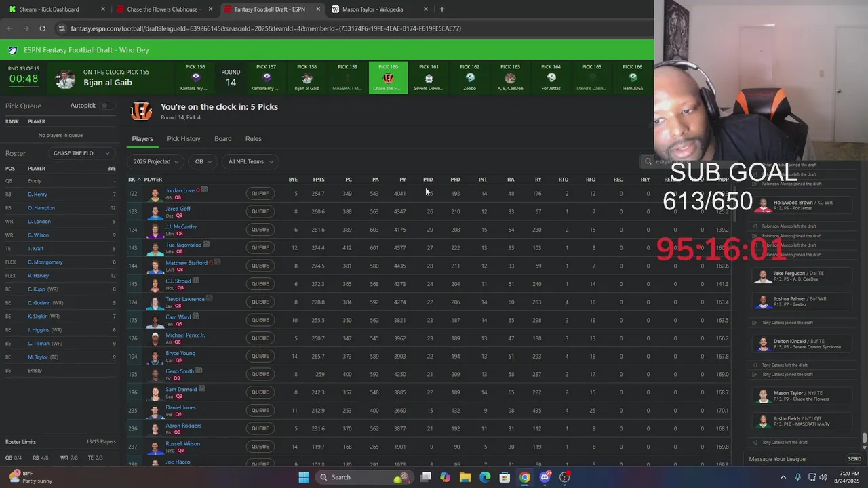The width and height of the screenshot is (868, 488).
Task: Reload the page with browser refresh icon
Action: (x=42, y=28)
